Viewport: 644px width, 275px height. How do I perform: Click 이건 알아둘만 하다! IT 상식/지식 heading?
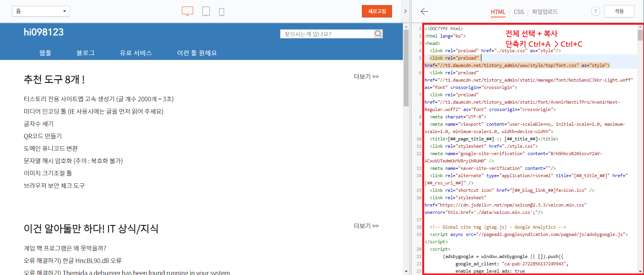(x=91, y=229)
